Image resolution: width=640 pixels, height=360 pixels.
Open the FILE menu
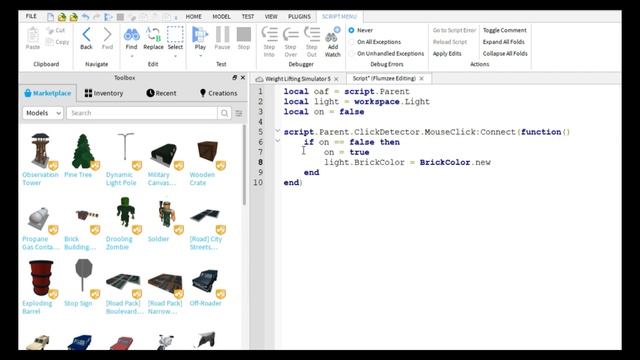click(31, 16)
